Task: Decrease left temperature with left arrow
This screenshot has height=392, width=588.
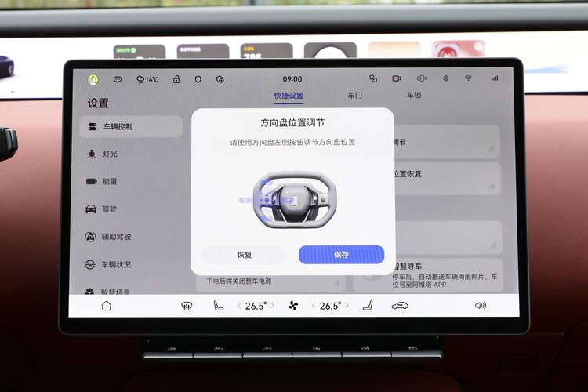Action: [x=240, y=306]
